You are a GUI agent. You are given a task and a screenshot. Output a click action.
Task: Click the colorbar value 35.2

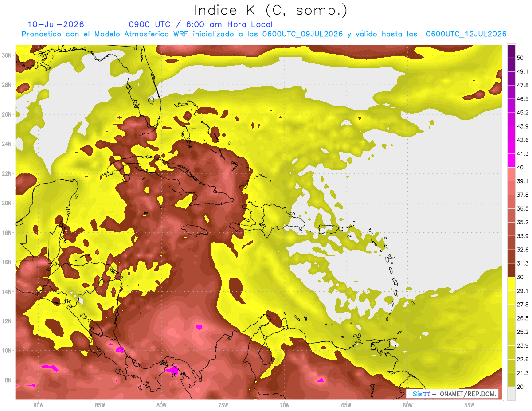(523, 222)
